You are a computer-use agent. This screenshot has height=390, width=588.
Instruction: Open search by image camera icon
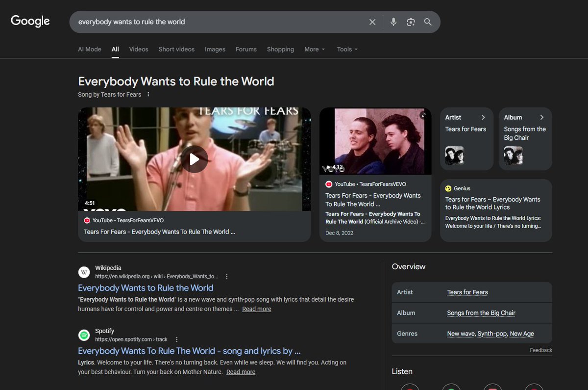411,22
